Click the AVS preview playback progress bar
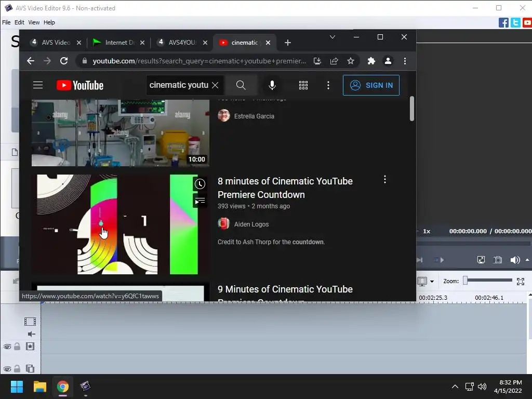 click(473, 243)
